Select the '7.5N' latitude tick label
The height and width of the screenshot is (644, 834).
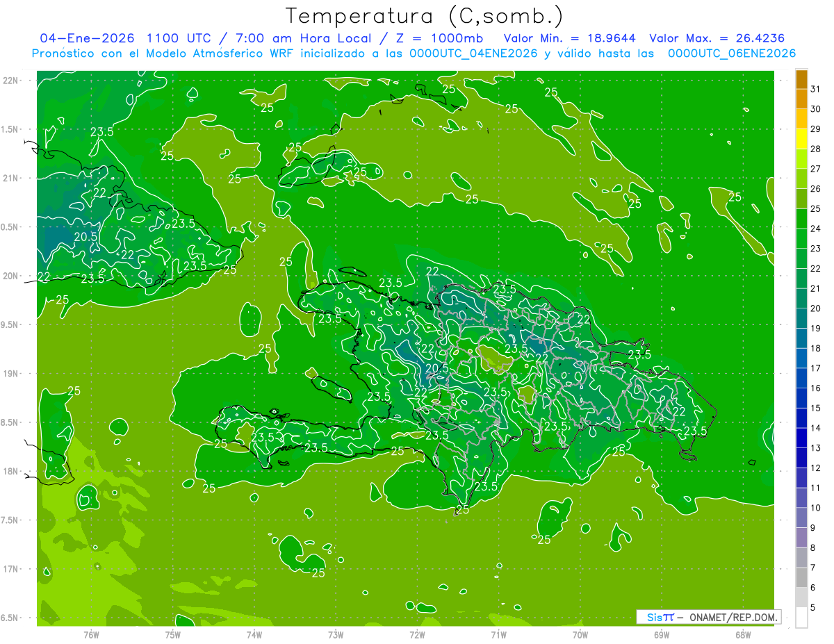click(10, 521)
